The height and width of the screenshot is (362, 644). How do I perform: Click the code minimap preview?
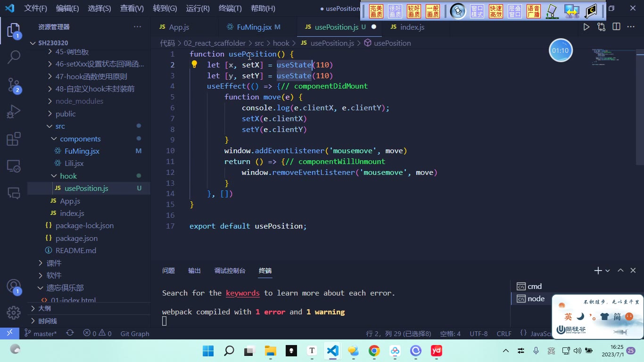click(x=607, y=58)
